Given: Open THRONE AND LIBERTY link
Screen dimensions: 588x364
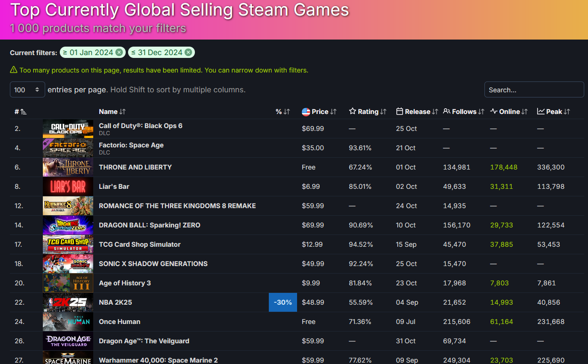Looking at the screenshot, I should coord(135,167).
